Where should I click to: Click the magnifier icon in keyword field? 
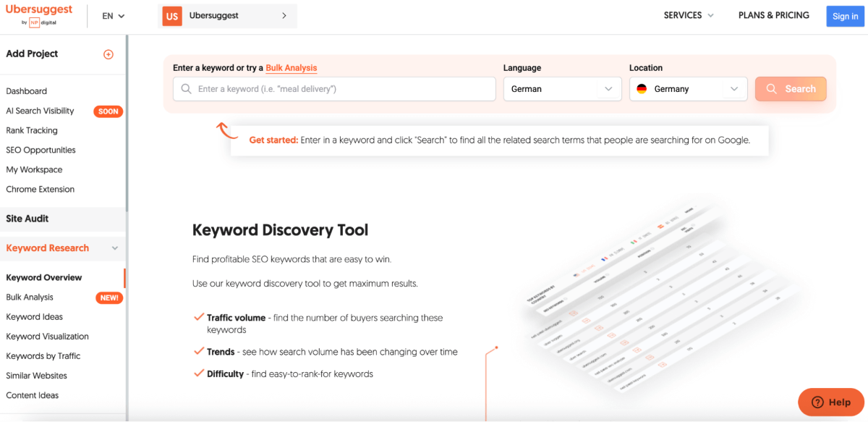[187, 89]
